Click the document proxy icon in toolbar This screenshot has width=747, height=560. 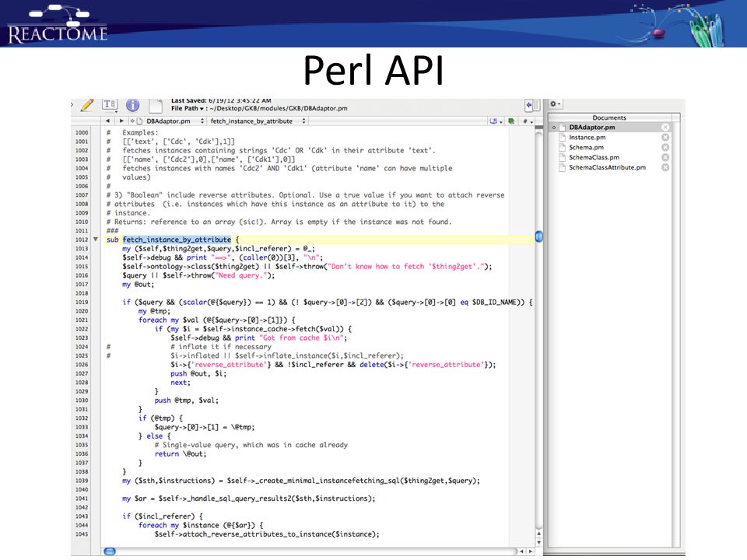[x=156, y=105]
